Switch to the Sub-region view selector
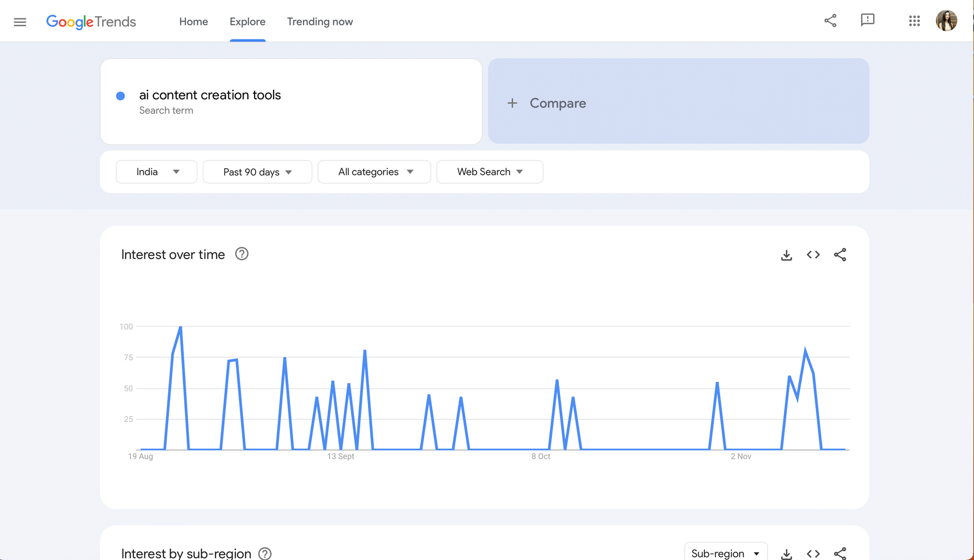The width and height of the screenshot is (974, 560). 725,553
